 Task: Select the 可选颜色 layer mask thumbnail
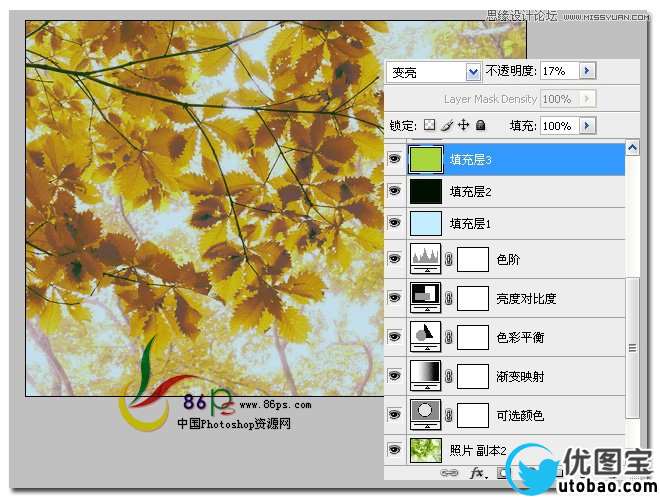click(473, 415)
